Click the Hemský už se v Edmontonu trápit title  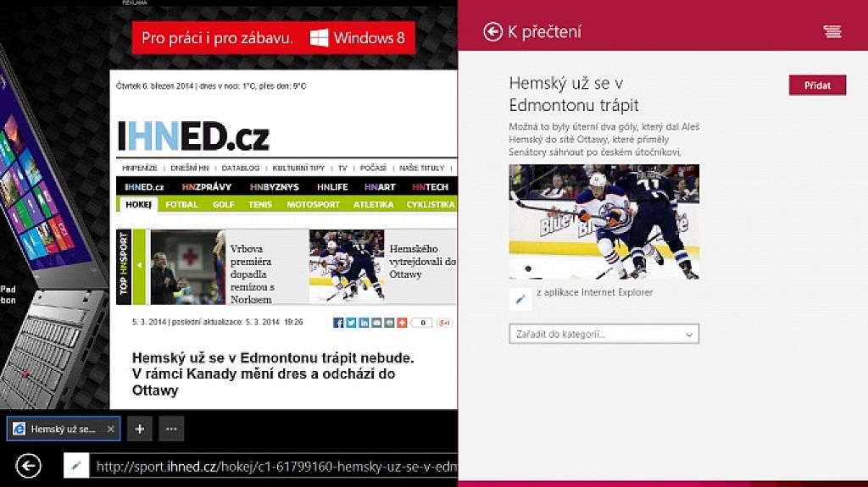pos(574,94)
